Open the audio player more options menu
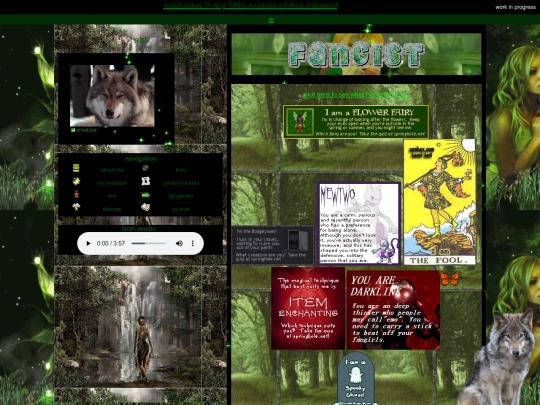This screenshot has width=540, height=405. (x=193, y=243)
